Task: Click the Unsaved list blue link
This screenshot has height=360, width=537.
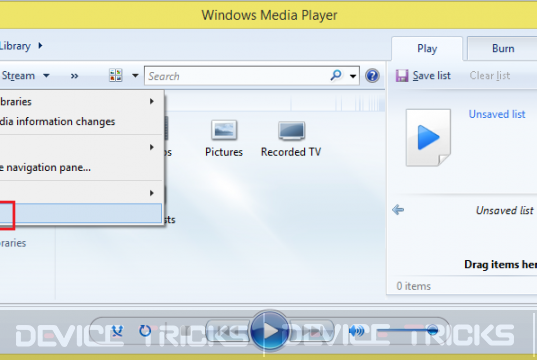Action: pyautogui.click(x=497, y=114)
